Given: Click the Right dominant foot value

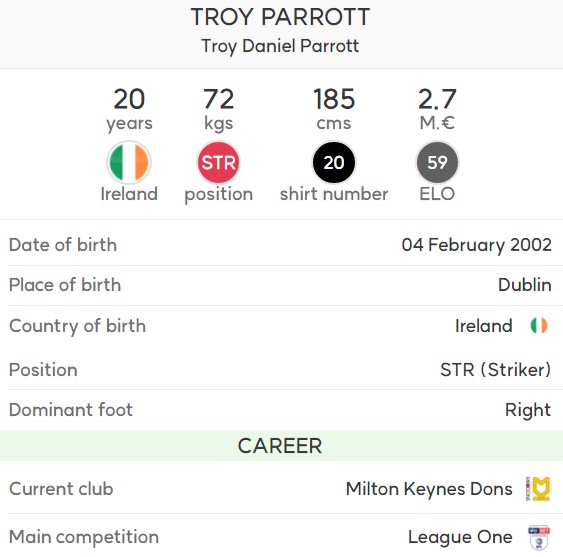Looking at the screenshot, I should 528,410.
